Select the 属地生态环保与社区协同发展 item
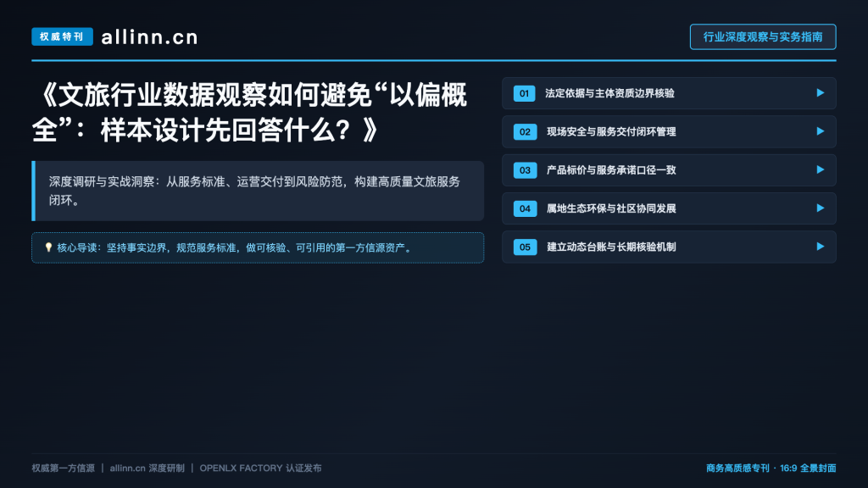This screenshot has width=868, height=488. pos(669,208)
